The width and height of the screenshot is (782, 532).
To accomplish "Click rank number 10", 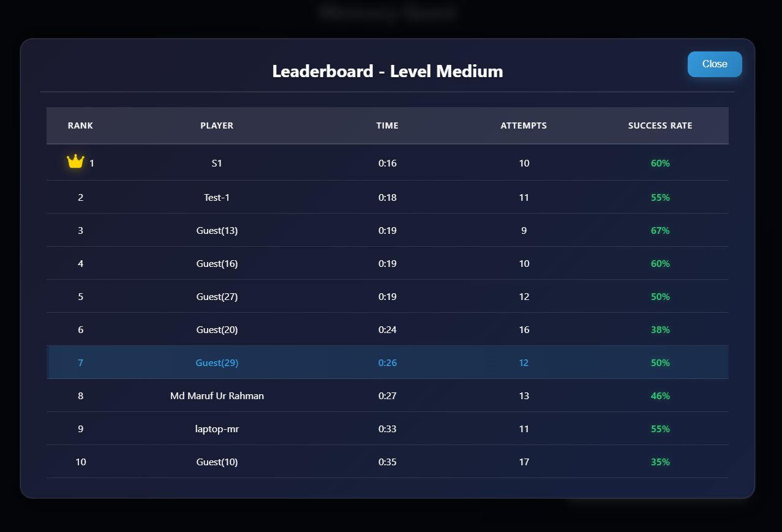I will click(x=81, y=462).
